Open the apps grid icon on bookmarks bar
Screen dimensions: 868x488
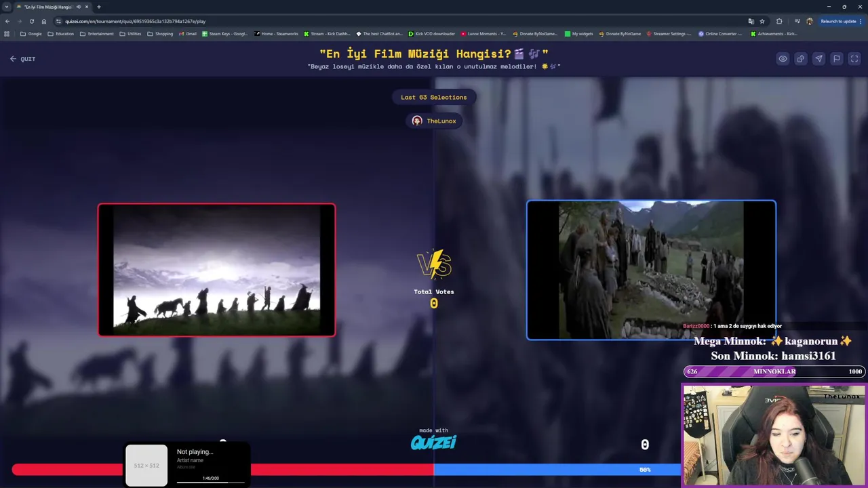point(7,33)
